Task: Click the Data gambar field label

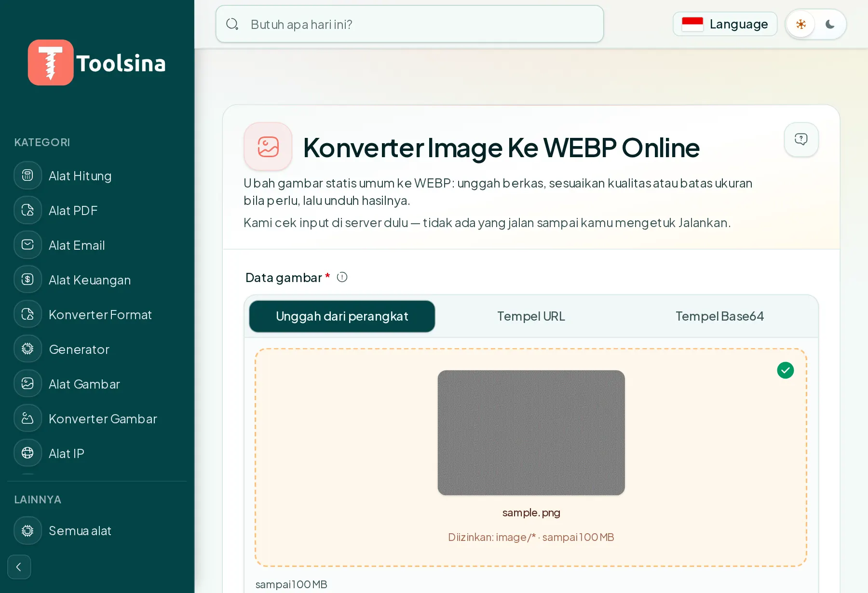Action: [284, 278]
